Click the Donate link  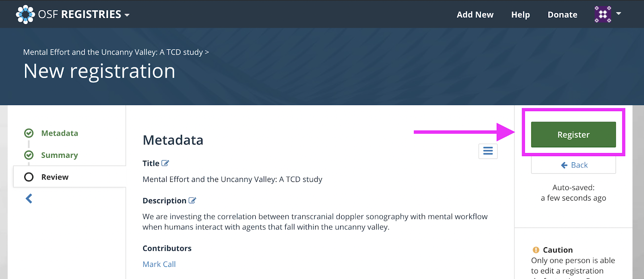click(x=562, y=14)
